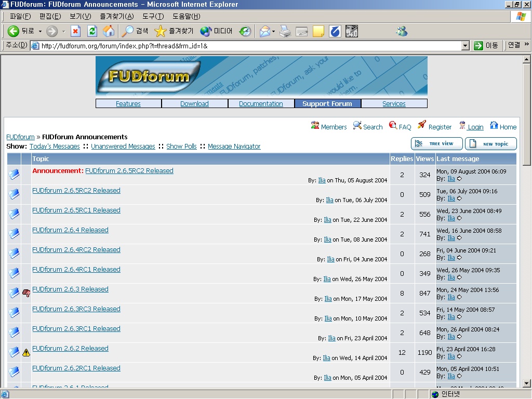Viewport: 532px width, 399px height.
Task: Open Favorites star in toolbar
Action: tap(160, 31)
